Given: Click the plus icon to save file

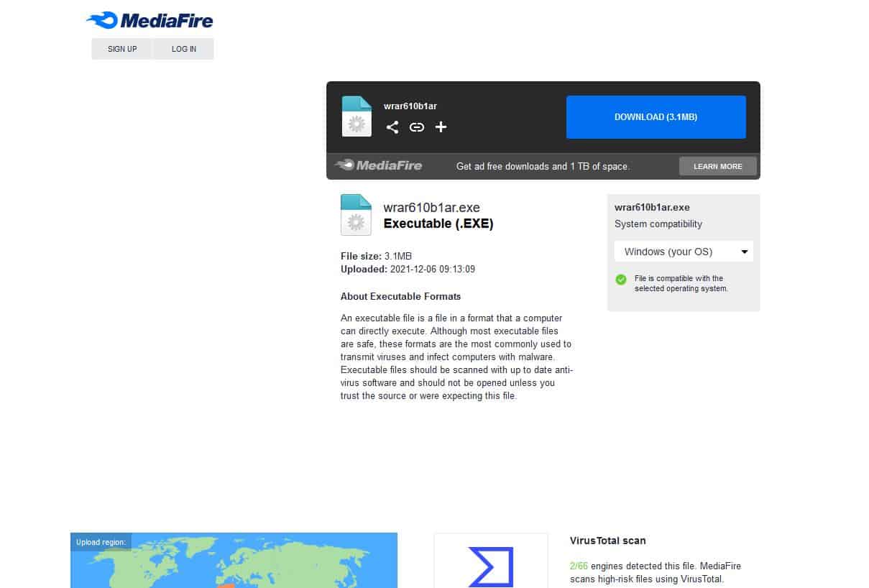Looking at the screenshot, I should (x=441, y=127).
